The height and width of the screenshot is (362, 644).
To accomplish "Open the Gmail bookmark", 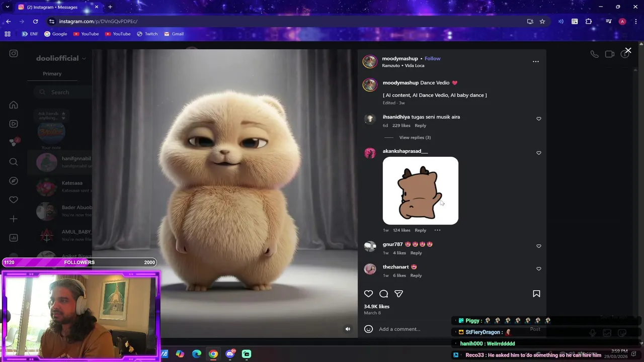I will pyautogui.click(x=174, y=34).
